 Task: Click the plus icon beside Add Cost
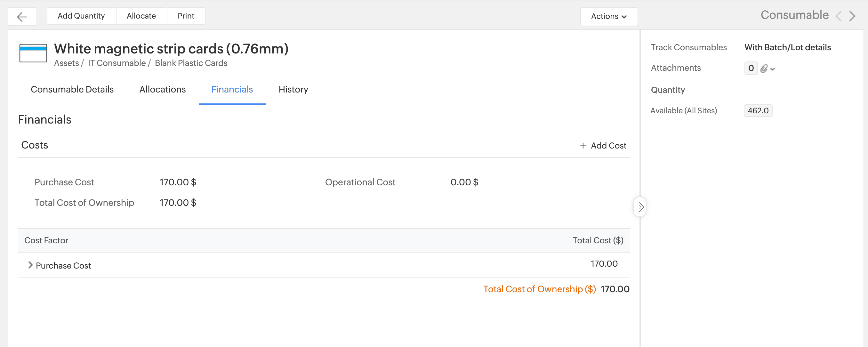(x=583, y=146)
